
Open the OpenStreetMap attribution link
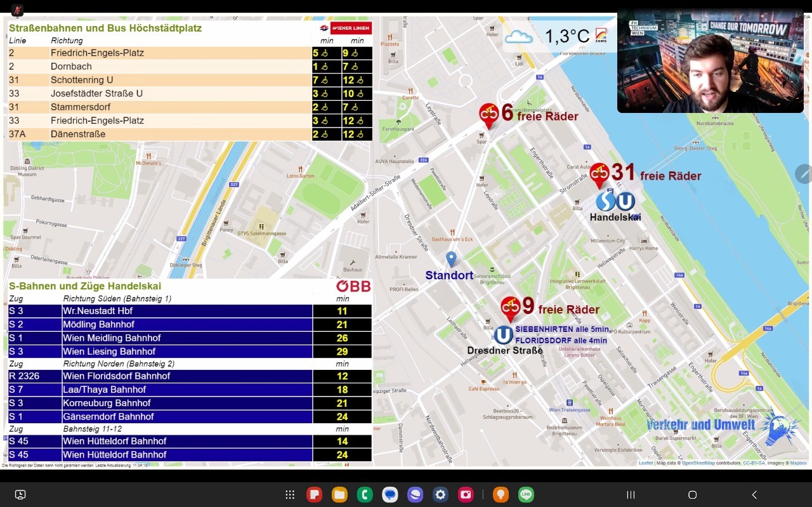(x=698, y=463)
